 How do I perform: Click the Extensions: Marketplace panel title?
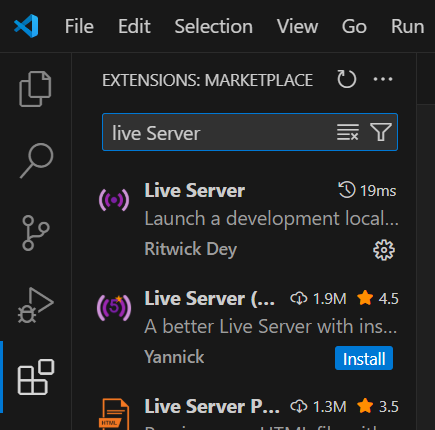207,80
